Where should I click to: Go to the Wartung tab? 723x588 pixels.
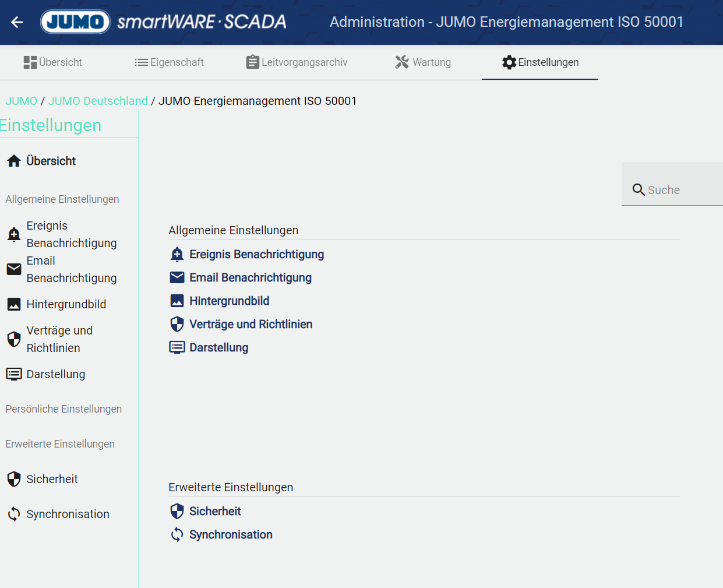pos(424,62)
